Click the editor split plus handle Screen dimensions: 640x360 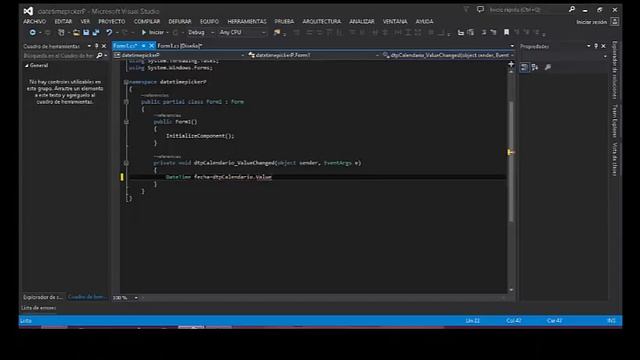(511, 64)
